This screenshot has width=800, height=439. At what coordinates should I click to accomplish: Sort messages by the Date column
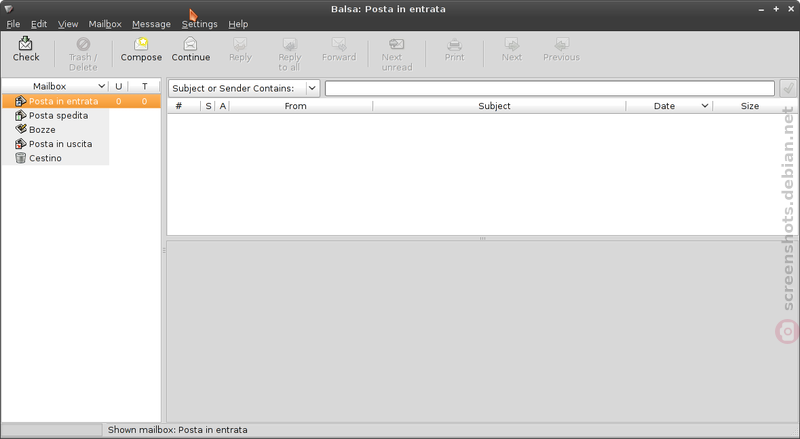point(669,106)
